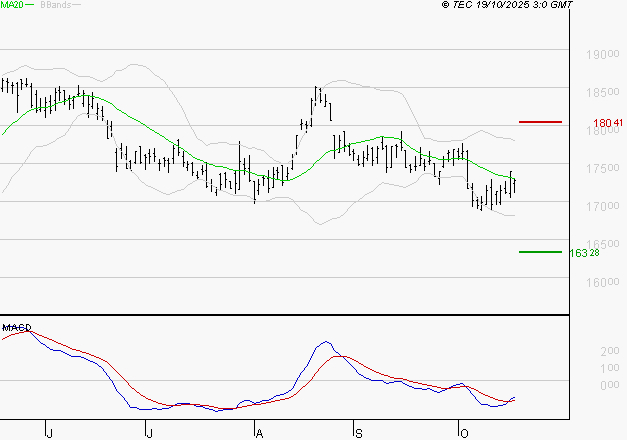The width and height of the screenshot is (627, 440).
Task: Click the S month marker on timeline
Action: [x=358, y=432]
